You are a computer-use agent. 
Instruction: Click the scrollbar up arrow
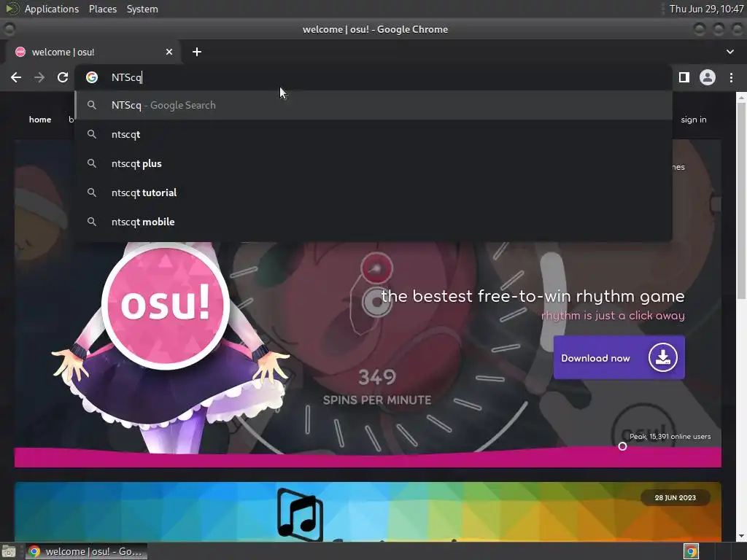[741, 97]
